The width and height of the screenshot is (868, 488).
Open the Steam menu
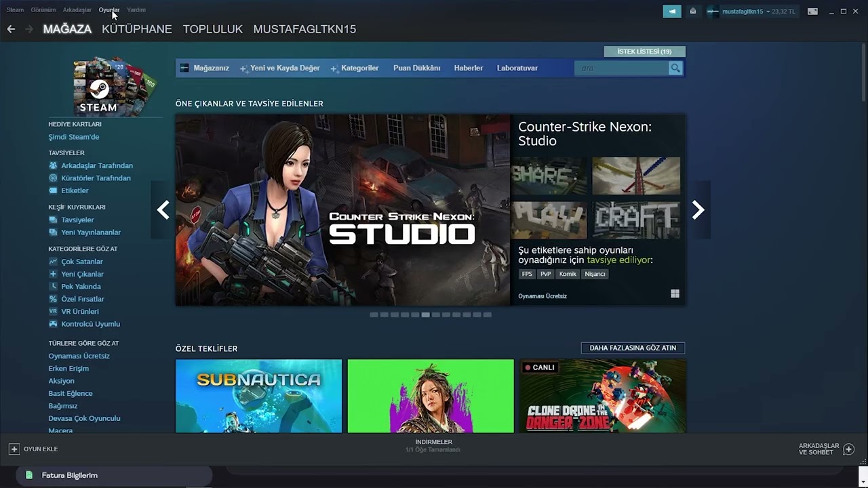point(15,10)
